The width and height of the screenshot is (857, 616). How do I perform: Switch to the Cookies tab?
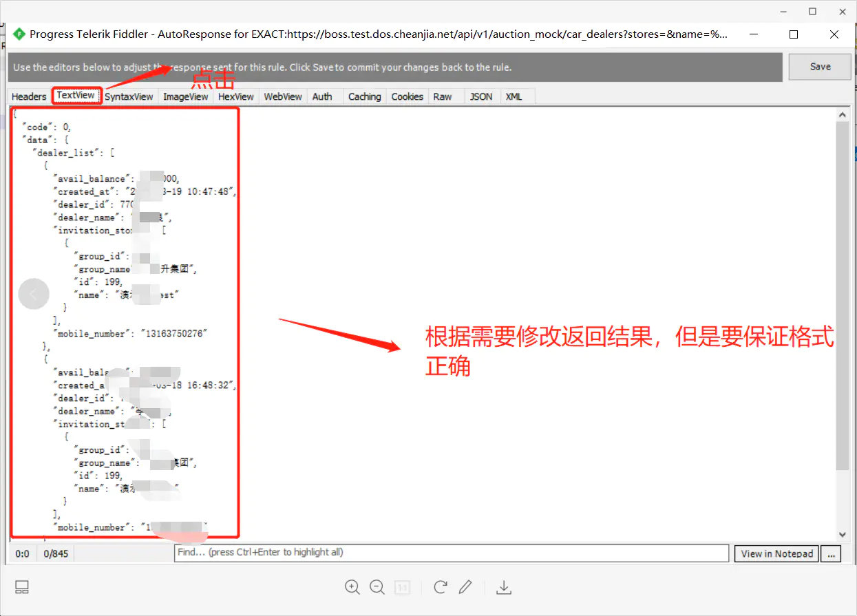coord(407,96)
